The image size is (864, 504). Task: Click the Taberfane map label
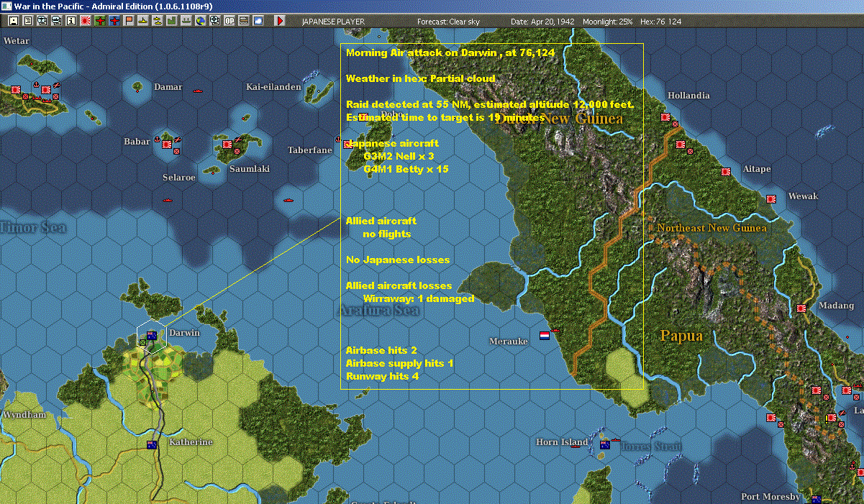[x=310, y=150]
